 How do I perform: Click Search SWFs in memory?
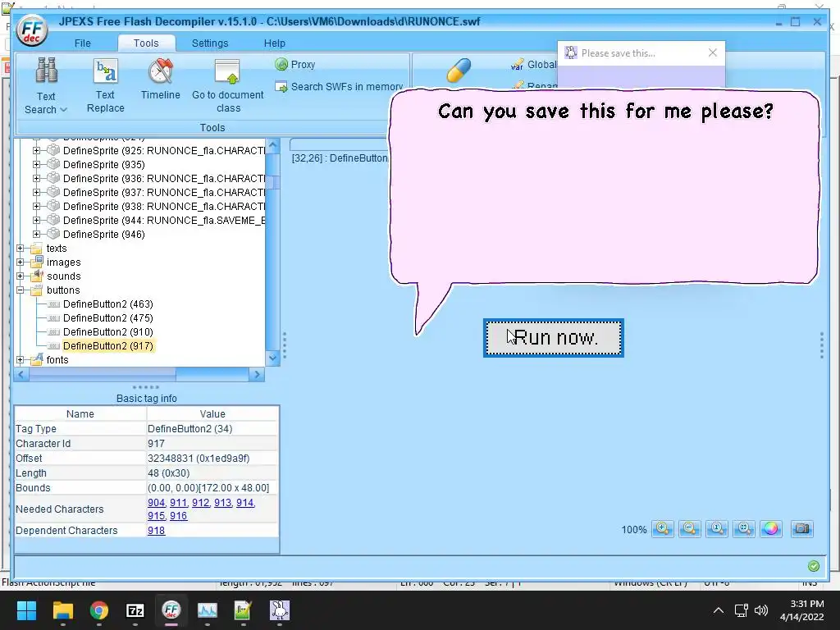[x=339, y=86]
